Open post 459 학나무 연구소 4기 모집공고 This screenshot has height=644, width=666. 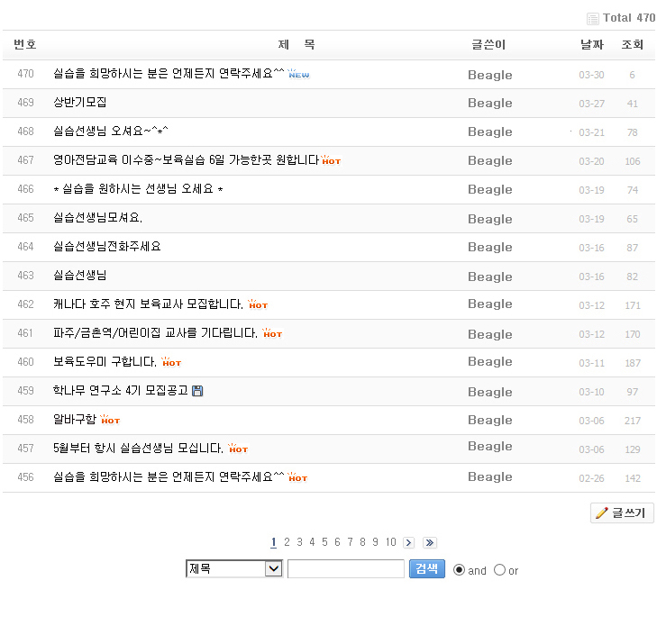tap(121, 391)
